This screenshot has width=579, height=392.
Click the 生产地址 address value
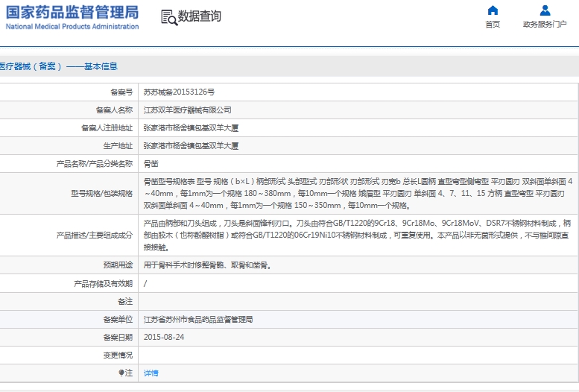(x=191, y=146)
